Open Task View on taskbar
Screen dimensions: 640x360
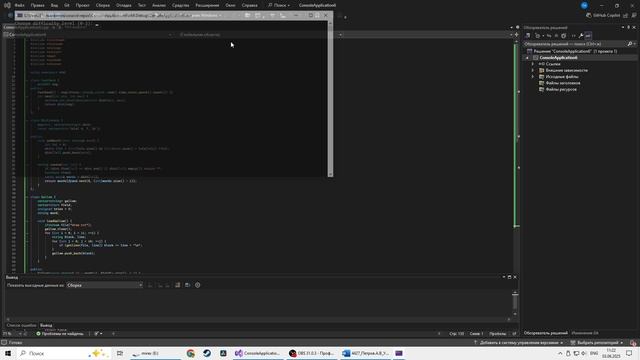(x=120, y=353)
